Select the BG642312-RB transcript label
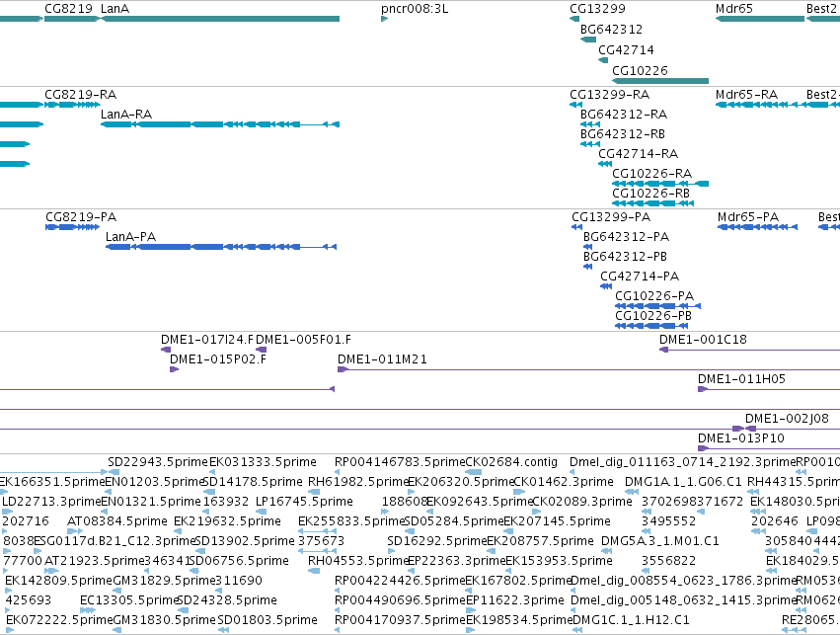Screen dimensions: 840x635 [623, 134]
